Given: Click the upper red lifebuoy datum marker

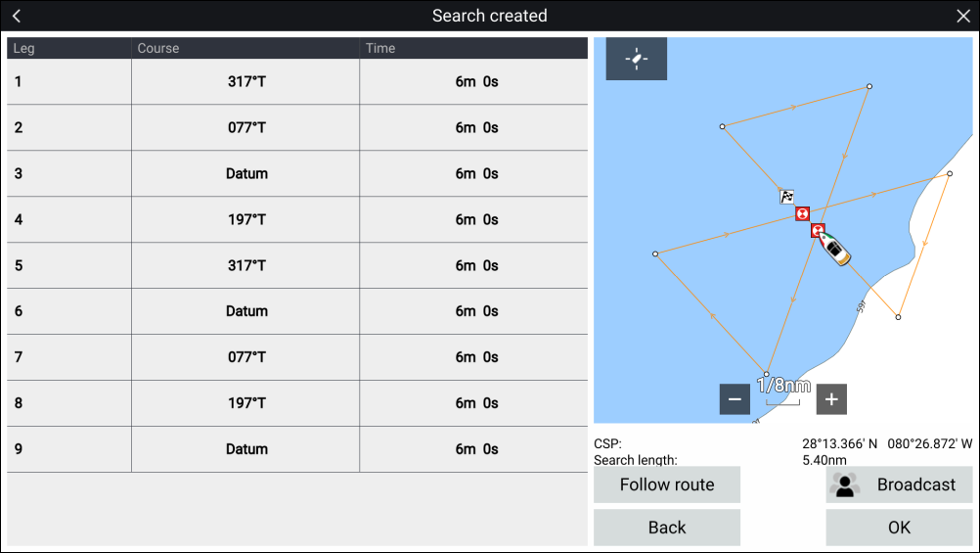Looking at the screenshot, I should (x=802, y=213).
